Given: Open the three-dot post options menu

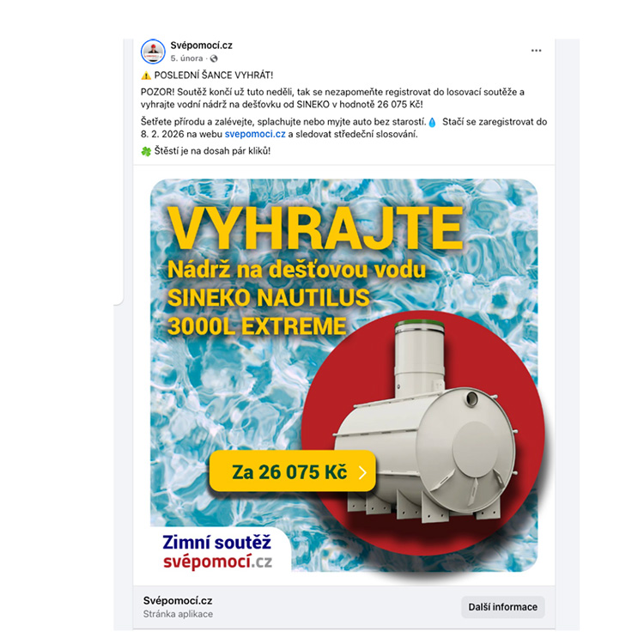Looking at the screenshot, I should coord(536,51).
